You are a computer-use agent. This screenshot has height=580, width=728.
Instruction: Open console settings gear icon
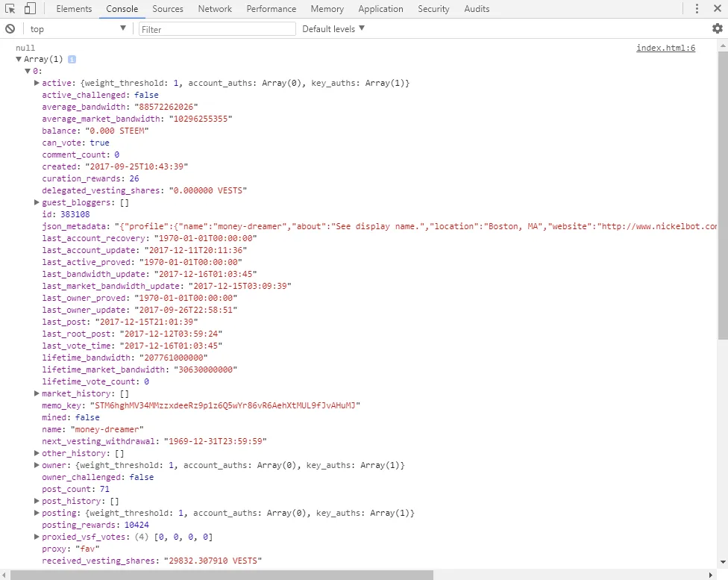(717, 28)
